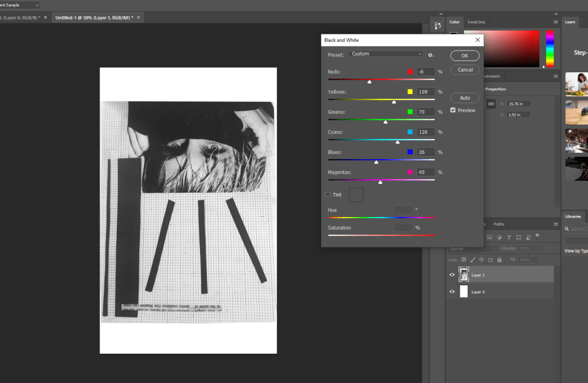Open the preset options gear menu
Image resolution: width=588 pixels, height=383 pixels.
[x=431, y=55]
